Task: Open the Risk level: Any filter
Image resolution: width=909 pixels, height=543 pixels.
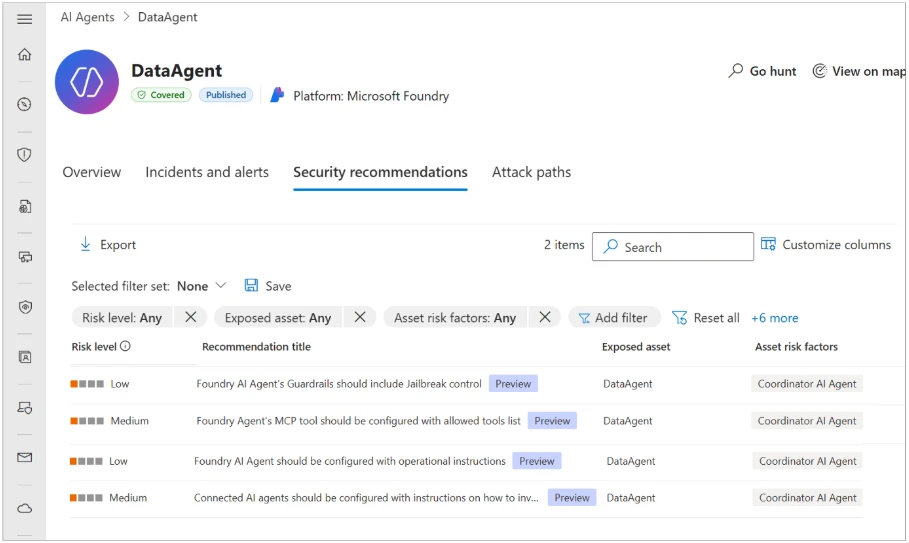Action: coord(122,318)
